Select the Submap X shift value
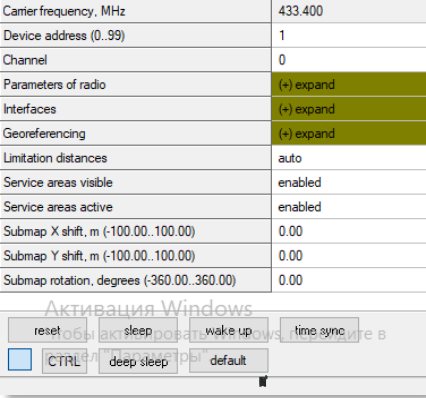Screen dimensions: 426x398 [349, 231]
